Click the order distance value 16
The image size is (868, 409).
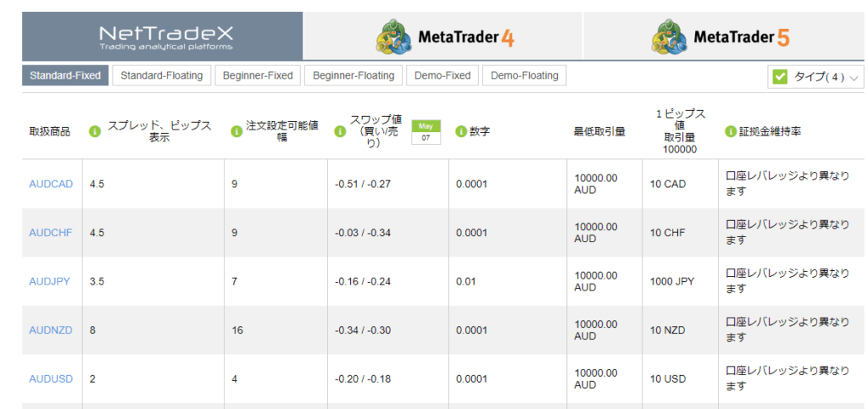point(236,330)
